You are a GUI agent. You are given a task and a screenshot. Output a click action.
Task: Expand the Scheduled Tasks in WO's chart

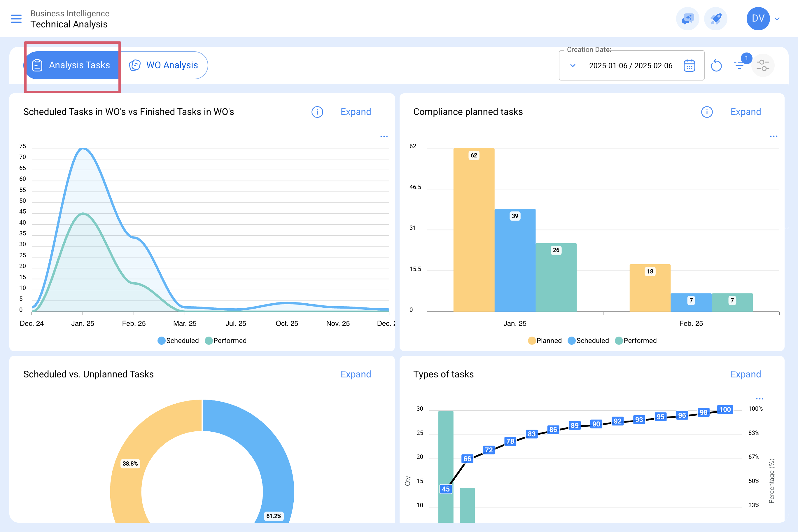(356, 112)
